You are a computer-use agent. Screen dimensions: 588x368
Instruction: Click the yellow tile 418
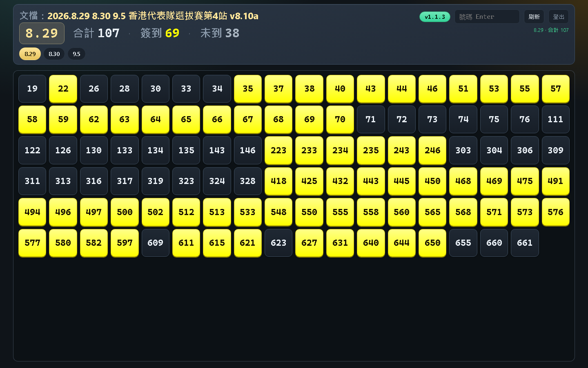[278, 181]
